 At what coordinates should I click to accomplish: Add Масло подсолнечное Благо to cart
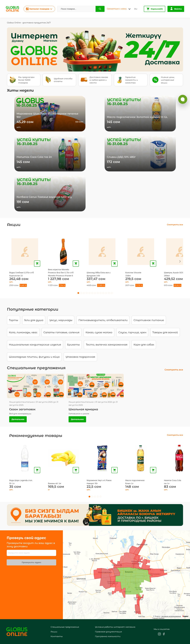click(x=153, y=470)
